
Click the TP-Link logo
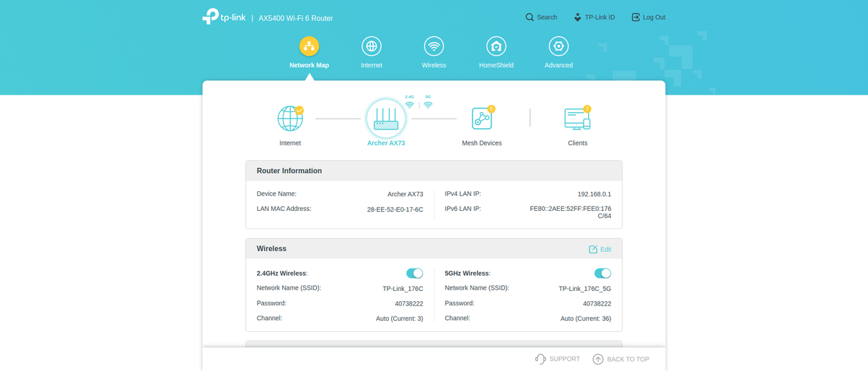click(x=224, y=17)
